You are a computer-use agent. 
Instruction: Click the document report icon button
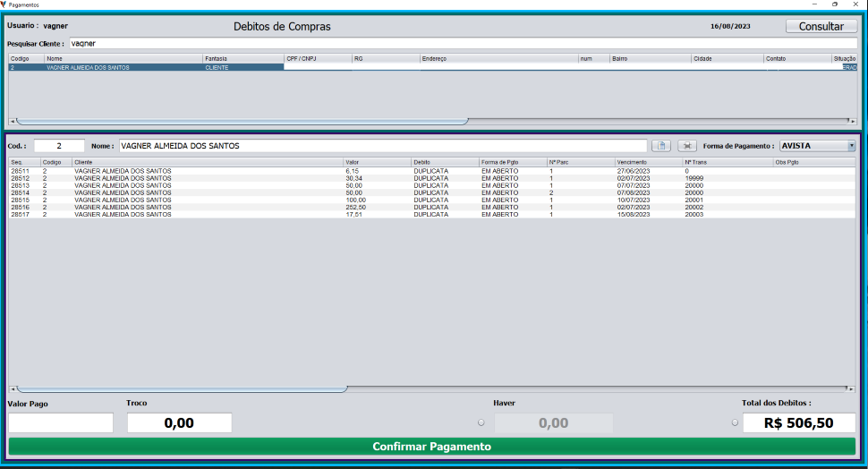[660, 145]
